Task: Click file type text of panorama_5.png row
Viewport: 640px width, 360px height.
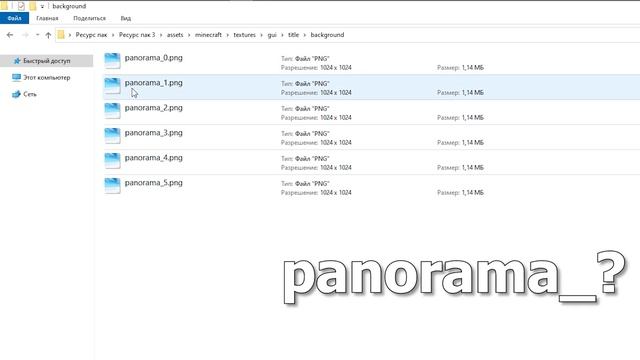Action: point(305,184)
